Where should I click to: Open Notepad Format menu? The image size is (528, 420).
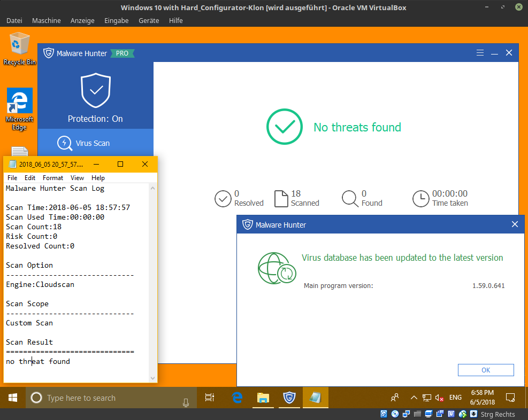53,177
